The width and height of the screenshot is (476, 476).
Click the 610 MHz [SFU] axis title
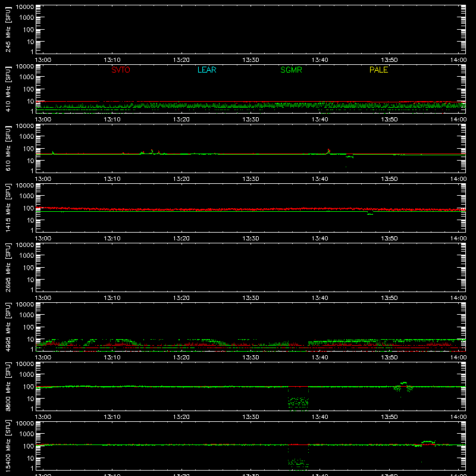[x=8, y=149]
